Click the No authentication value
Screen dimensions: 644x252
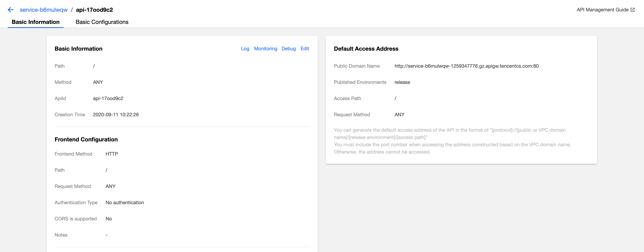124,202
